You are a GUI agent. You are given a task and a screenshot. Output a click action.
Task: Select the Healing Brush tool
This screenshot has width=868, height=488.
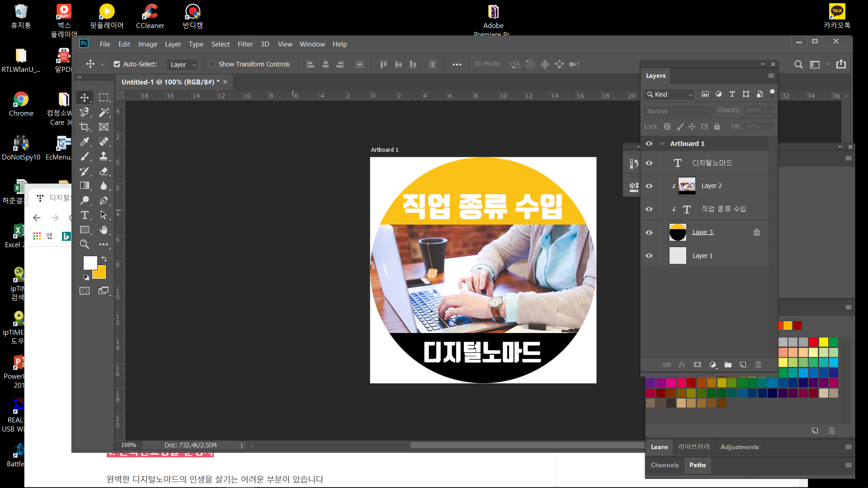[x=104, y=142]
